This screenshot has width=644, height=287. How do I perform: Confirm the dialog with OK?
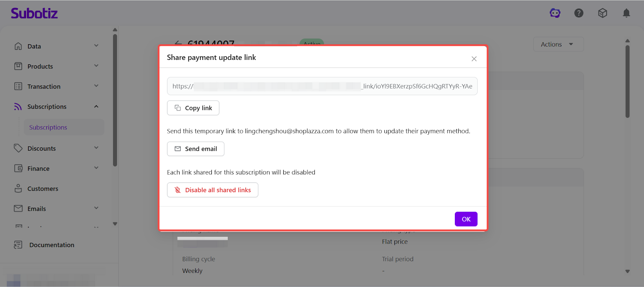(466, 219)
